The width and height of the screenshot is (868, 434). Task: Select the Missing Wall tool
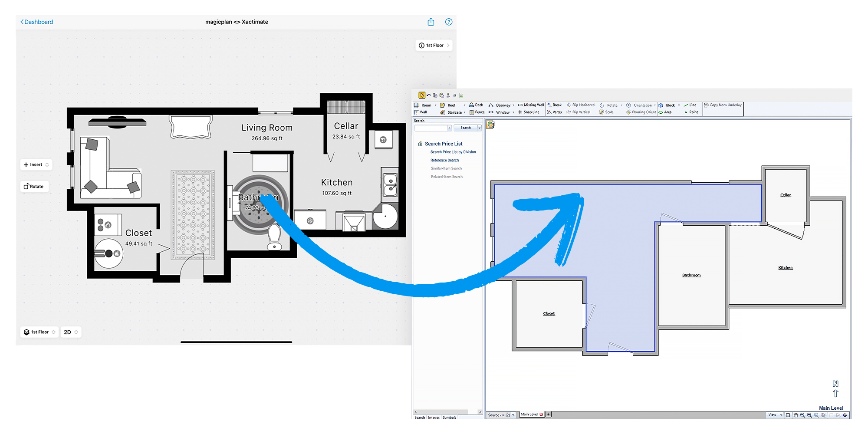click(x=531, y=105)
